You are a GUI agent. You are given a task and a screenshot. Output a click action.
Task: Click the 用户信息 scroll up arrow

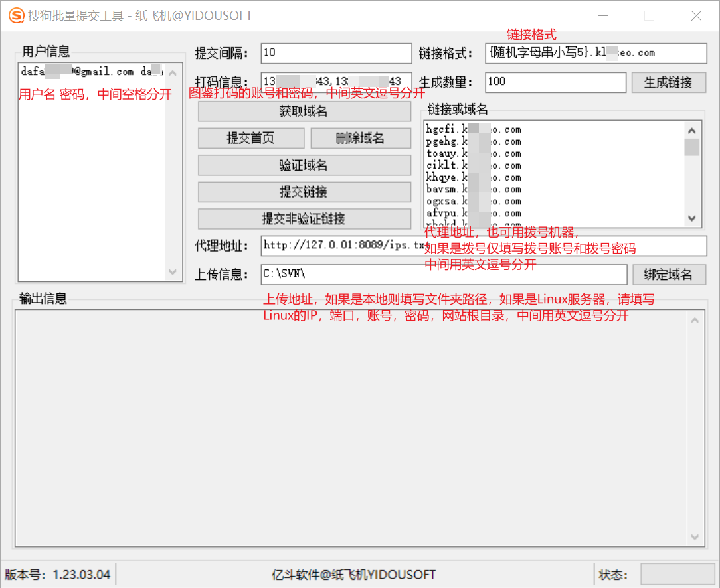point(173,73)
